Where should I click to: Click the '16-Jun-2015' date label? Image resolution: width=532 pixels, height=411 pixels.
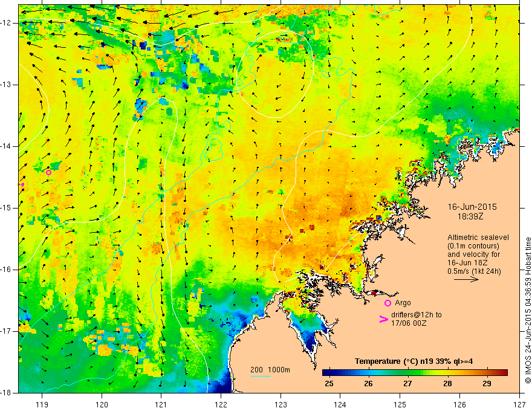point(472,207)
